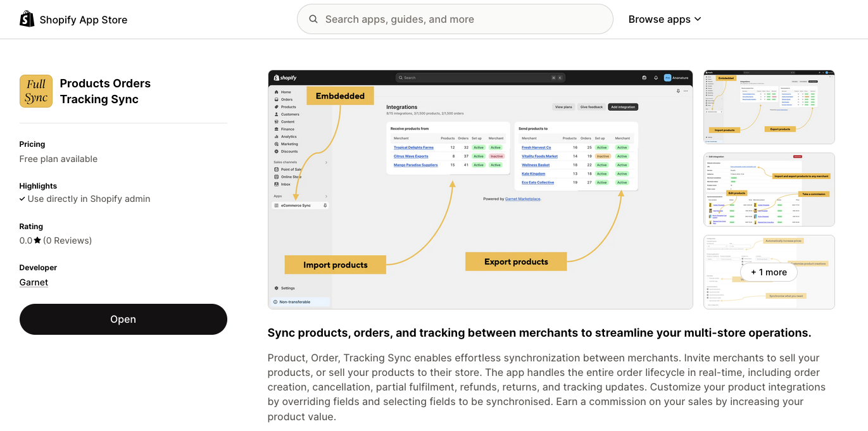Click the '+1 more' screenshot thumbnail
The image size is (868, 431).
pos(769,272)
